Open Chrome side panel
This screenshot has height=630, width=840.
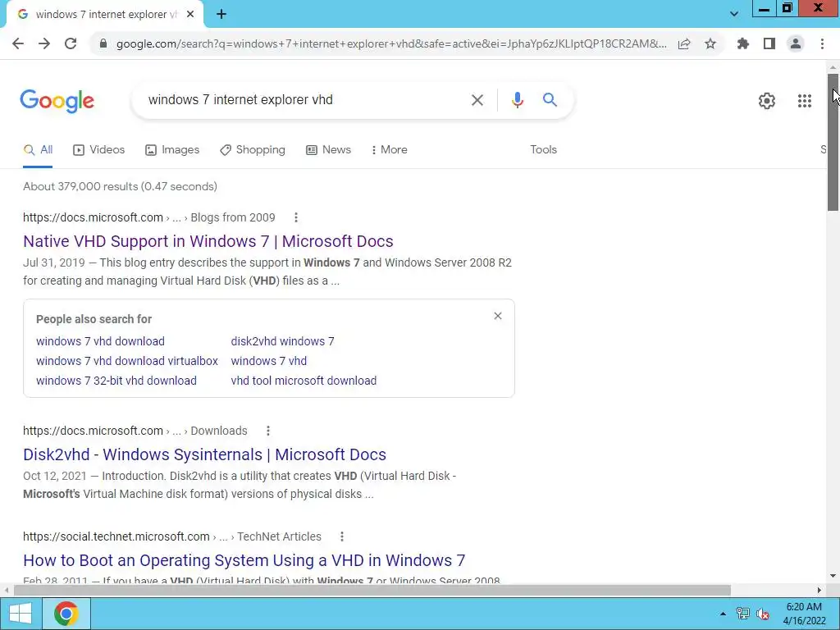coord(769,44)
